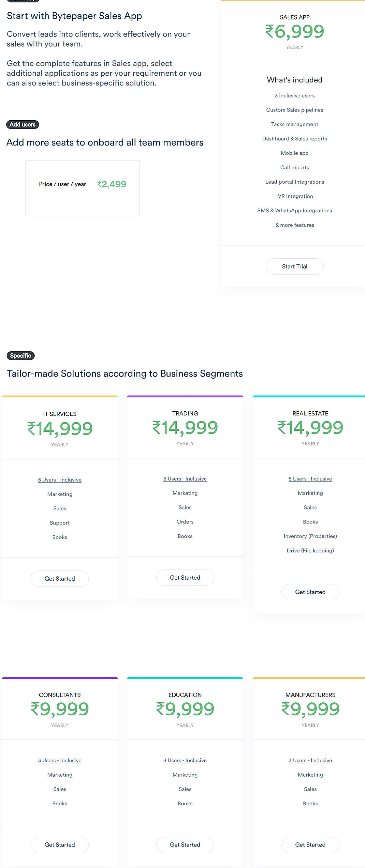Click Get Started under Education plan

point(185,845)
